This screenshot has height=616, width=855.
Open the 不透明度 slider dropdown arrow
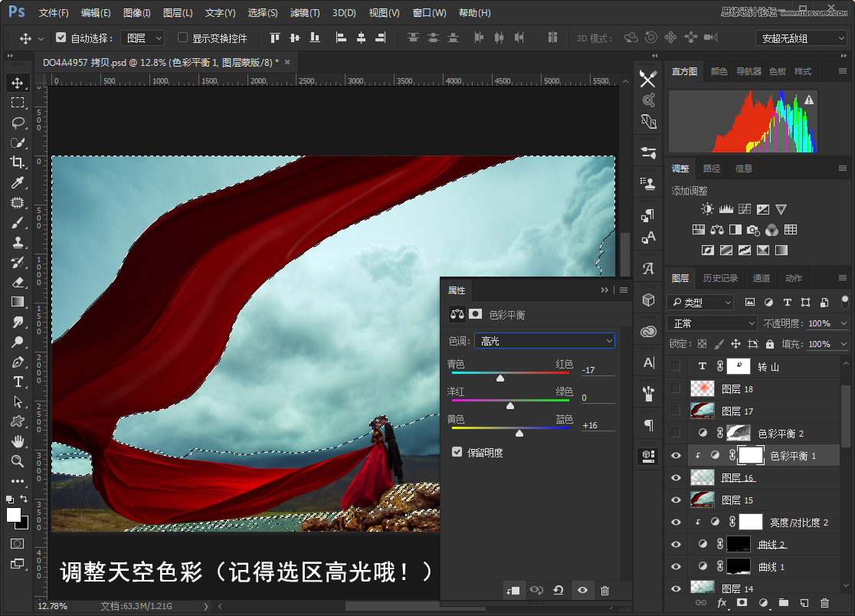point(844,323)
